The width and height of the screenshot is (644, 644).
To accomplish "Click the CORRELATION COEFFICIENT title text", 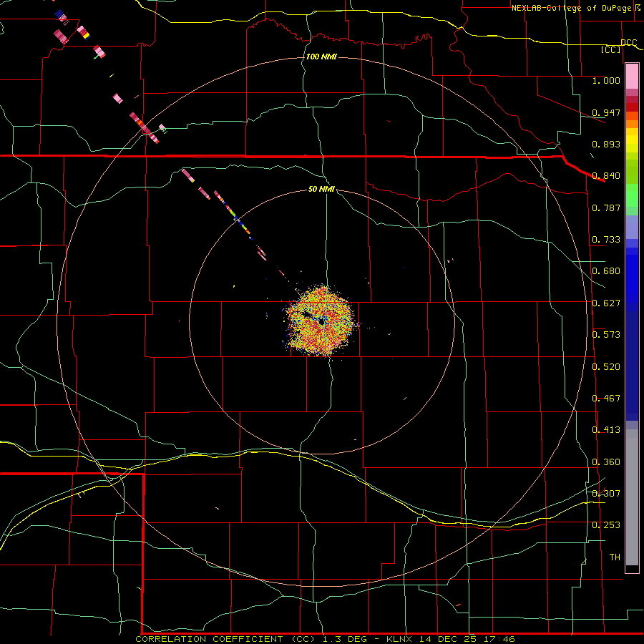I will click(209, 639).
